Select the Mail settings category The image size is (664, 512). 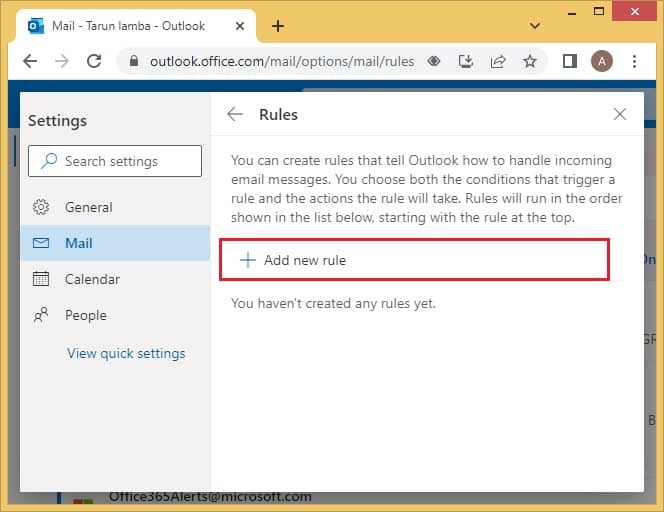[115, 243]
